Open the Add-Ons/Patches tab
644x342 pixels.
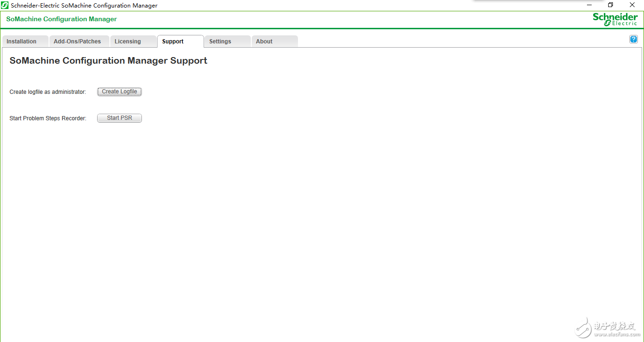coord(79,42)
